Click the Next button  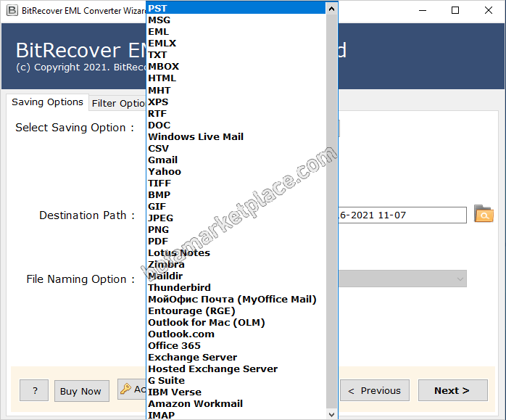[452, 390]
